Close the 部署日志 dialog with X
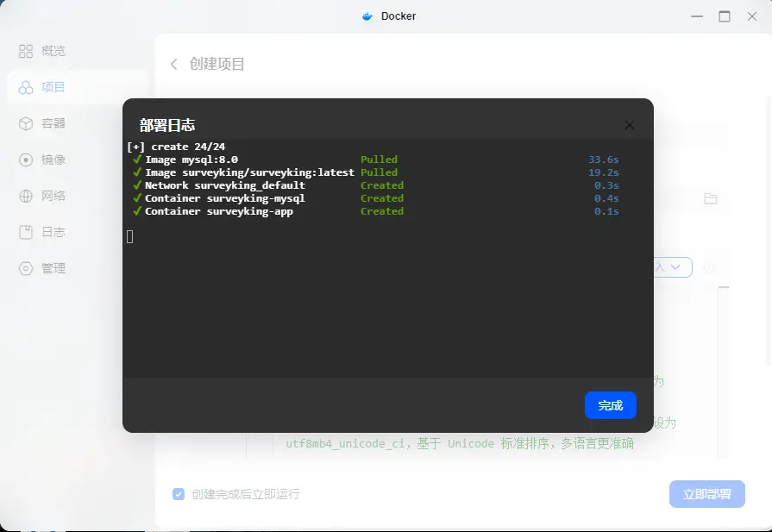Image resolution: width=772 pixels, height=532 pixels. pyautogui.click(x=629, y=125)
